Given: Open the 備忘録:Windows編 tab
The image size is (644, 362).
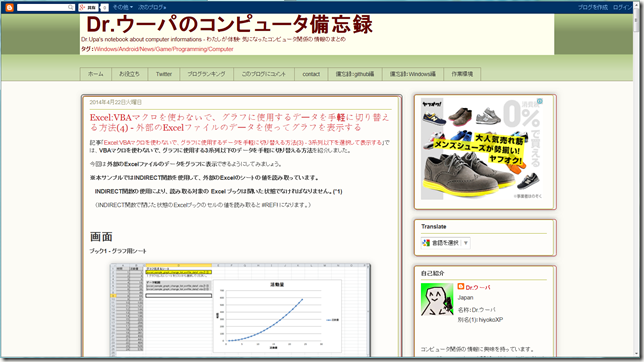Looking at the screenshot, I should (x=413, y=74).
